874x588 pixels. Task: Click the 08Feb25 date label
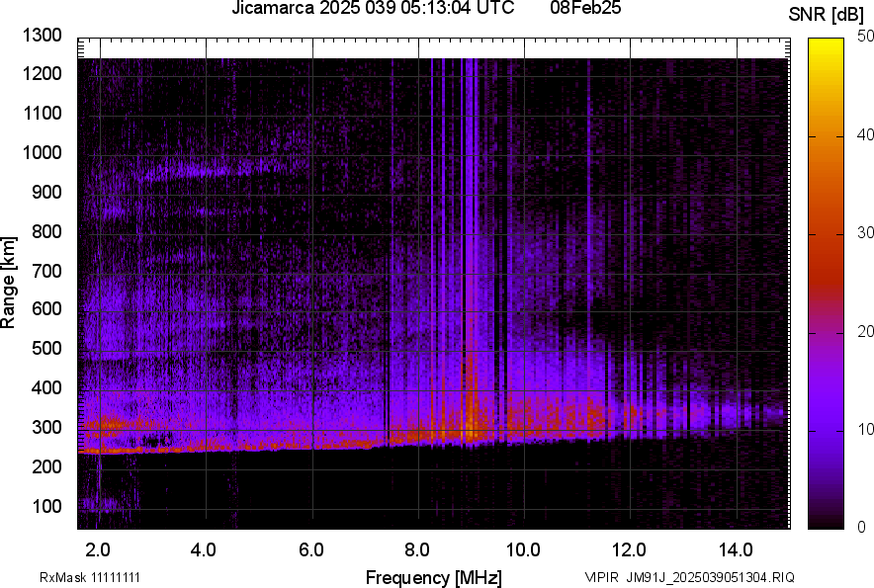coord(578,9)
